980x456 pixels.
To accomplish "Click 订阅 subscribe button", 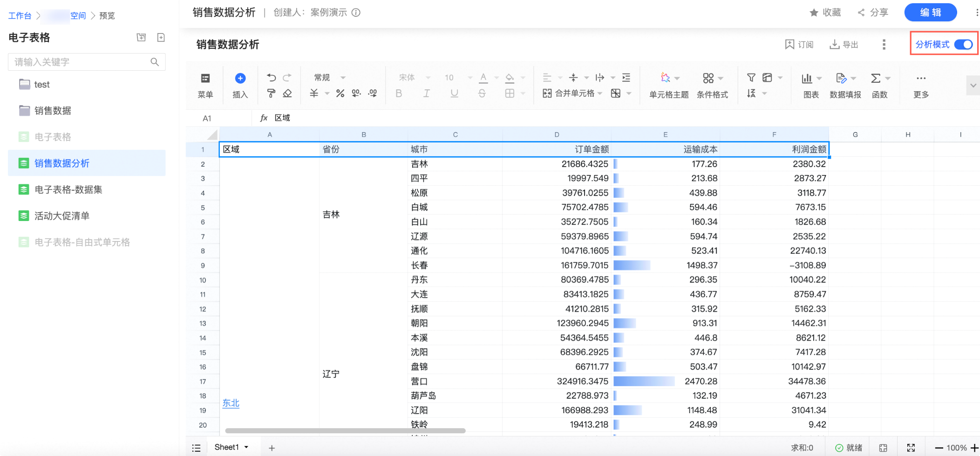I will [799, 44].
